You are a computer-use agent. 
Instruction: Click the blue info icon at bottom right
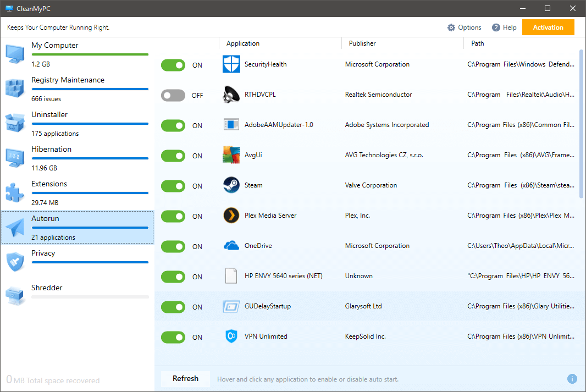572,379
